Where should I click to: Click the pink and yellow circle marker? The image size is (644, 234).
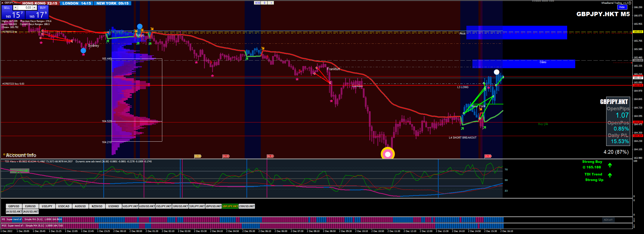click(x=388, y=154)
